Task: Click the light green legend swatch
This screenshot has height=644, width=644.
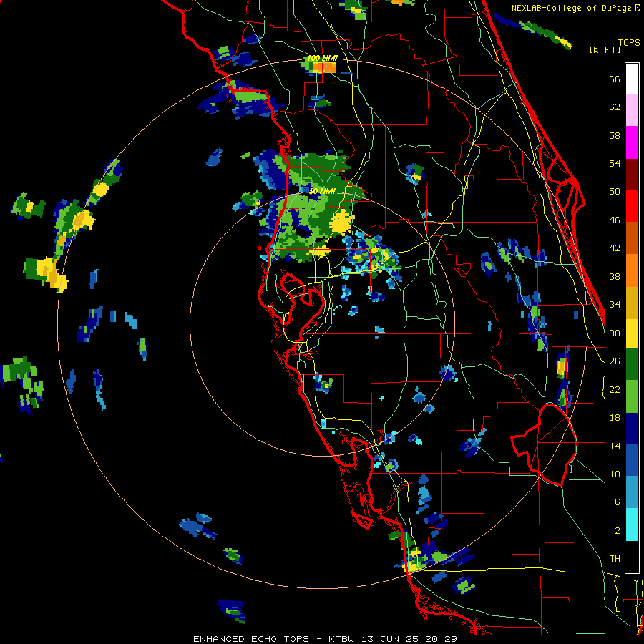Action: click(632, 396)
